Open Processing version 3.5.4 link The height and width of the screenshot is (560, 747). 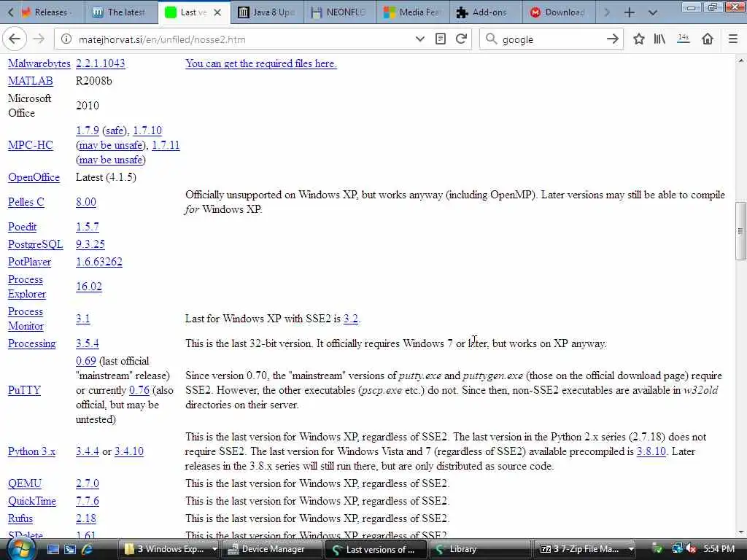click(88, 343)
